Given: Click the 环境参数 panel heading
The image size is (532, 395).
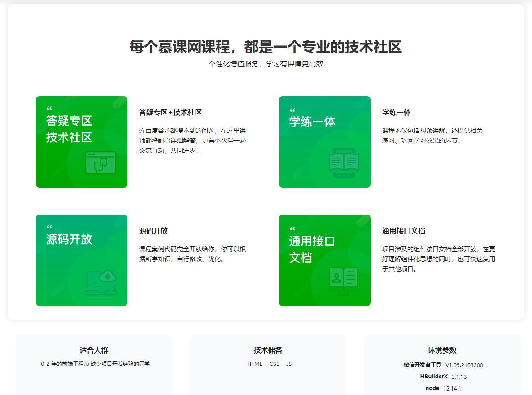Looking at the screenshot, I should tap(442, 351).
